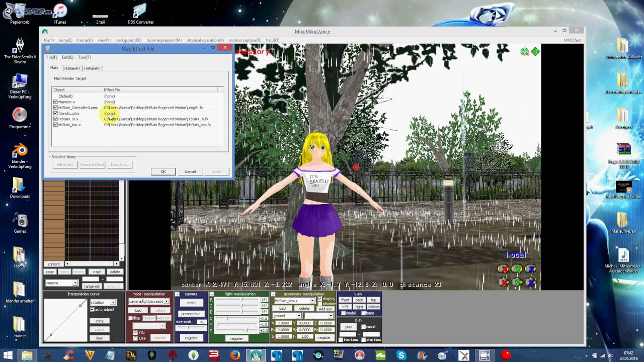Image resolution: width=644 pixels, height=362 pixels.
Task: Uncheck the HitRain_Hi.x checkbox
Action: [55, 119]
